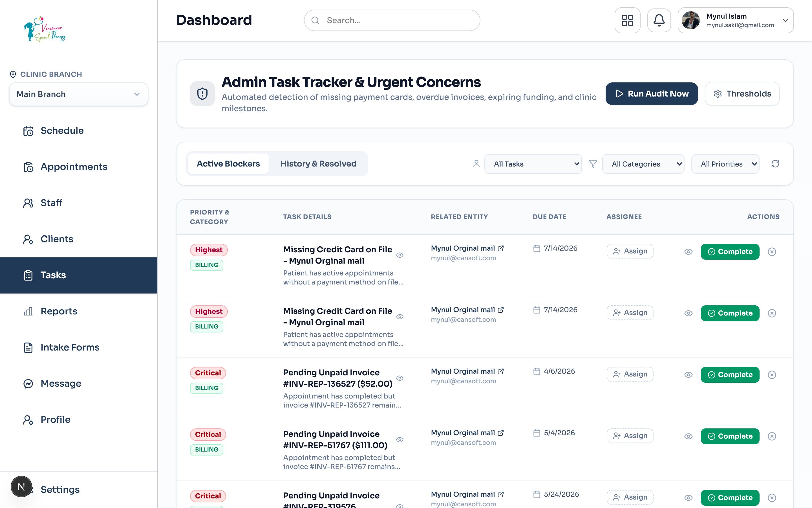Screen dimensions: 812x508
Task: Dismiss the INV-REP-136527 task with X icon
Action: pyautogui.click(x=772, y=375)
